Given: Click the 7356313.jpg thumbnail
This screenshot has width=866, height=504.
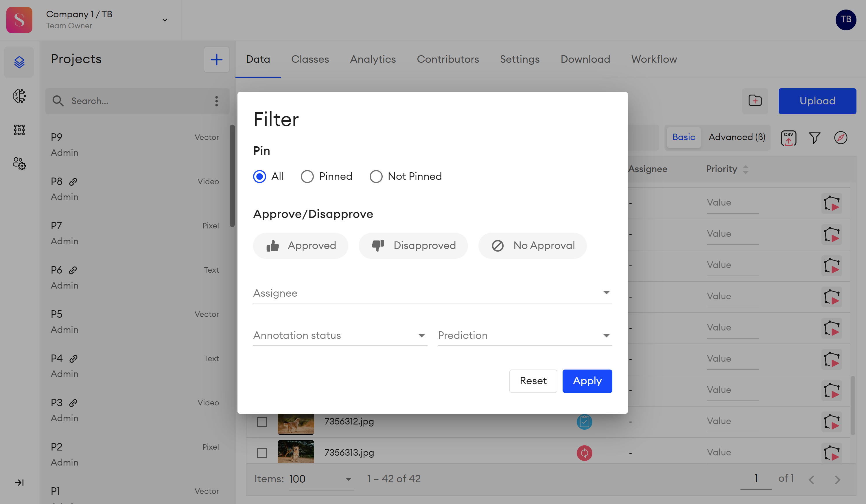Looking at the screenshot, I should 296,452.
